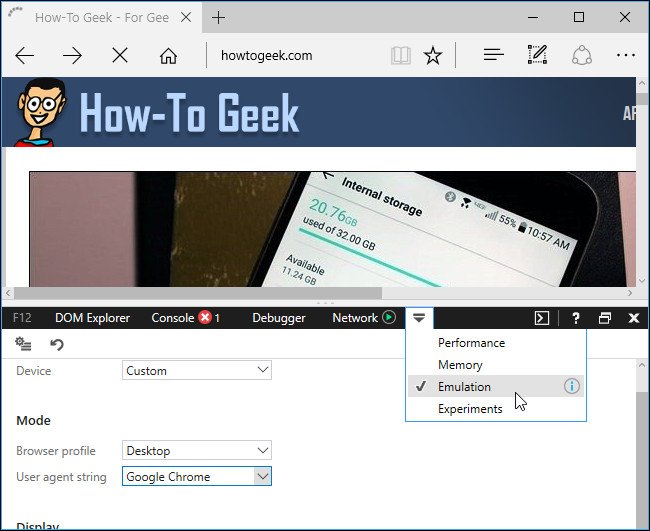Click the Browser profile label
The width and height of the screenshot is (650, 531).
point(56,451)
